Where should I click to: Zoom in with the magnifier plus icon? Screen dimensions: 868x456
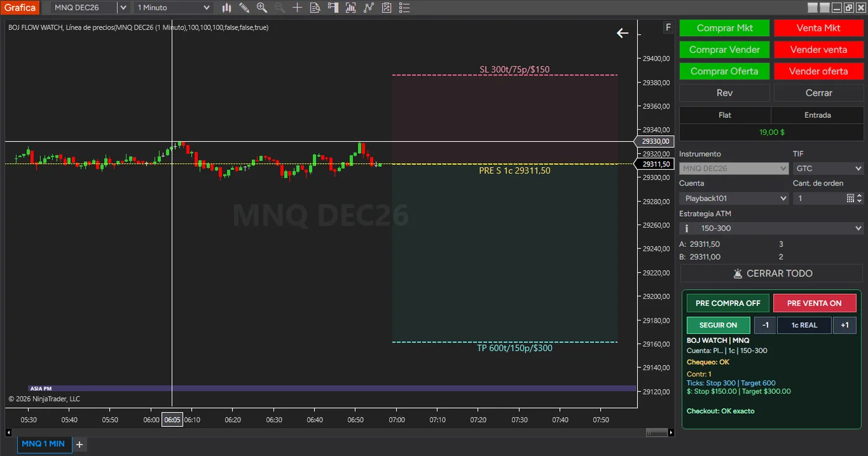(x=262, y=7)
